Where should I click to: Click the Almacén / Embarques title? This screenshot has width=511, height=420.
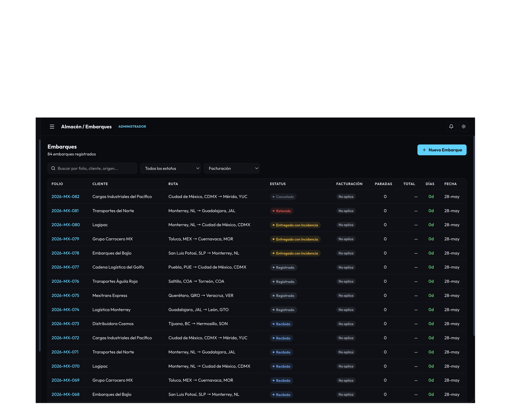(86, 127)
